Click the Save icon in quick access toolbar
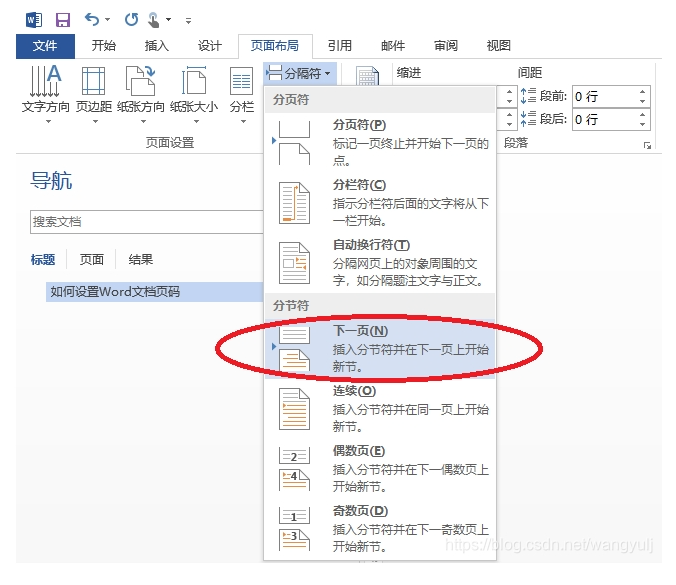 (x=62, y=19)
